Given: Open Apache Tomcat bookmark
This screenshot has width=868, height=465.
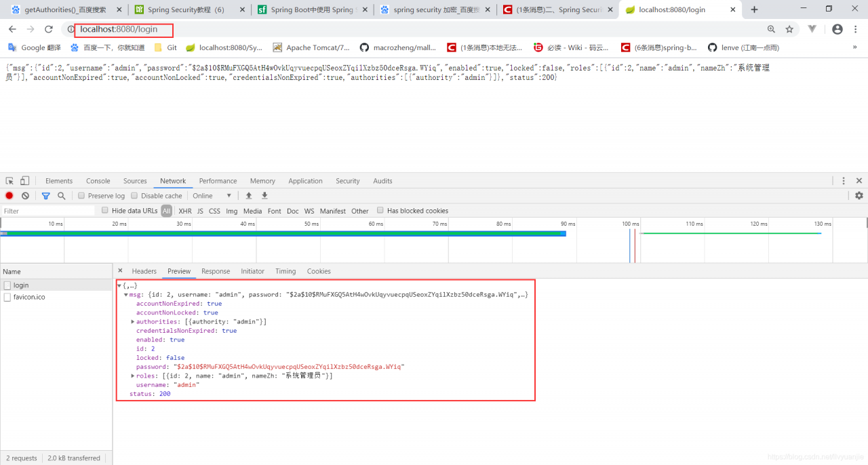Looking at the screenshot, I should tap(311, 47).
